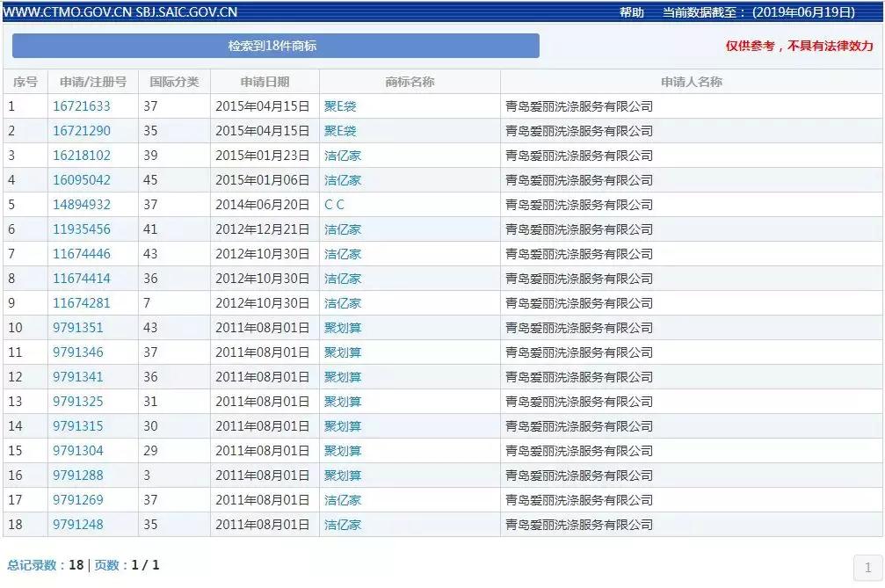Screen dimensions: 885x588
Task: Click the WWW.CTMO.GOV.CN site title
Action: (x=68, y=11)
